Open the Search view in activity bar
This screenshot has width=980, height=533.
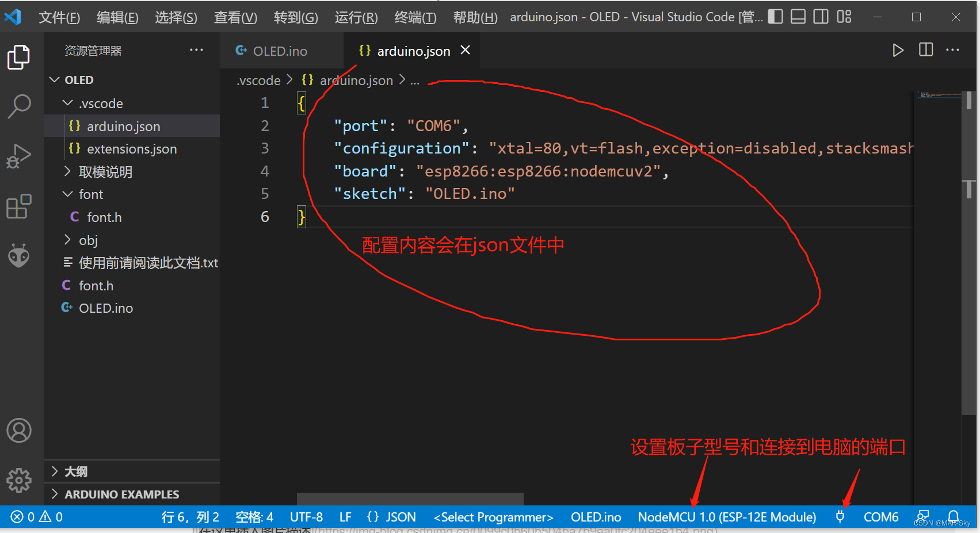coord(19,106)
